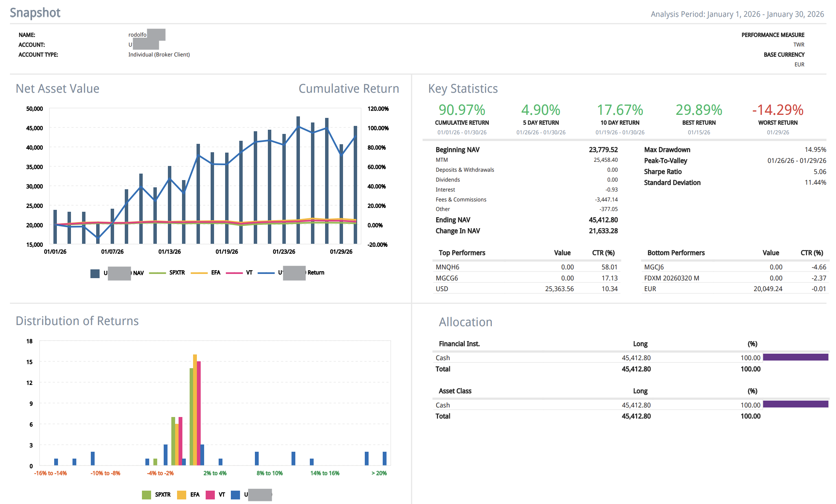This screenshot has width=836, height=504.
Task: Click the VT pink line legend marker
Action: coord(234,273)
